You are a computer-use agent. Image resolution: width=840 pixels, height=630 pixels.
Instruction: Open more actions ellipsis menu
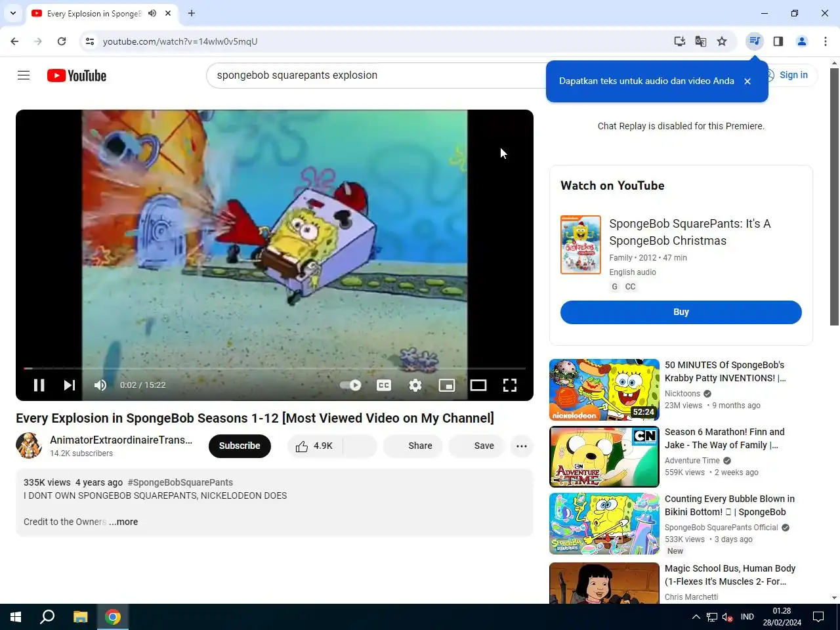(x=522, y=446)
